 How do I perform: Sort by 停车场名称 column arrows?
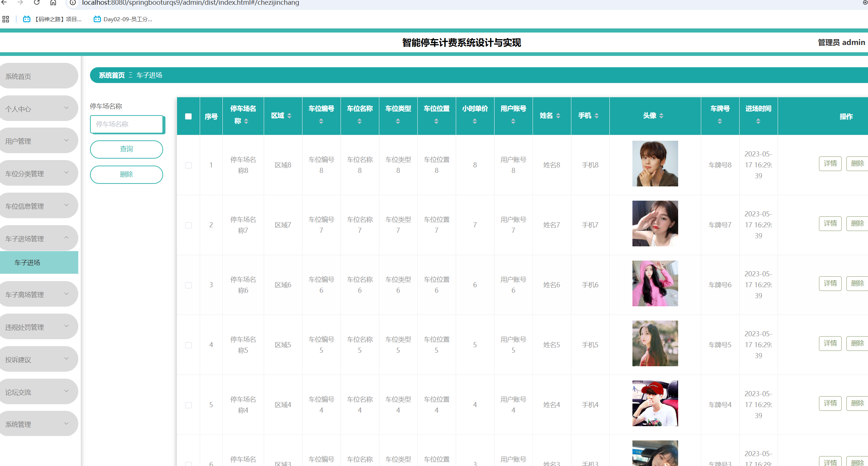coord(246,121)
